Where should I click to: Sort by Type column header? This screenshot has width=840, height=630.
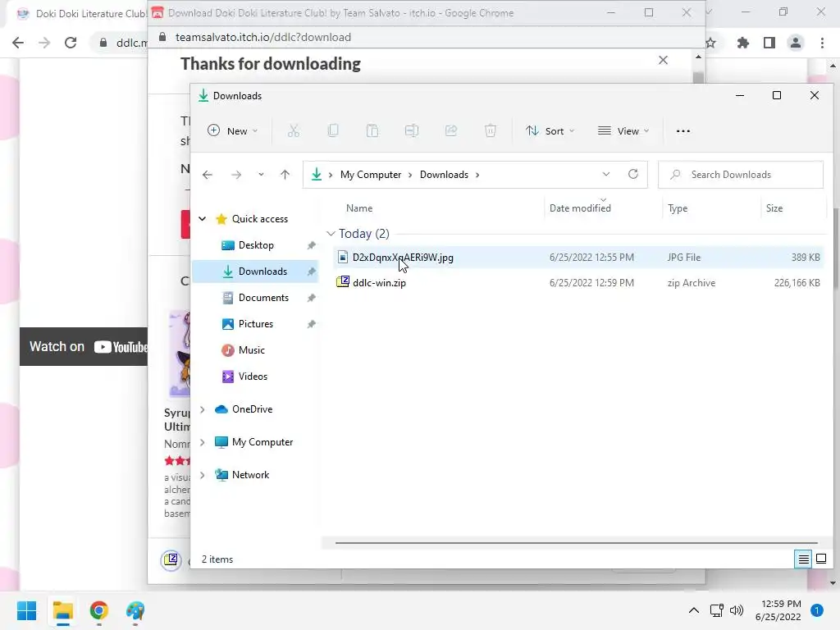[x=677, y=208]
